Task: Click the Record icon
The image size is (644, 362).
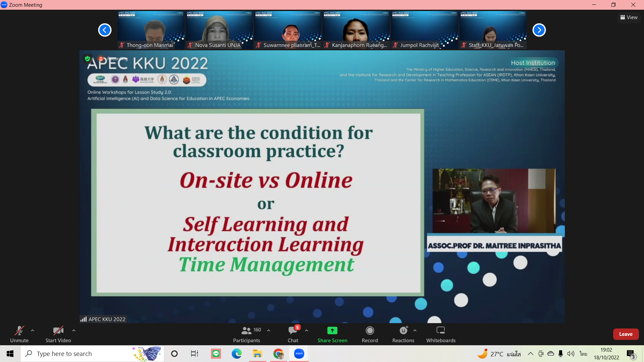Action: click(x=370, y=331)
